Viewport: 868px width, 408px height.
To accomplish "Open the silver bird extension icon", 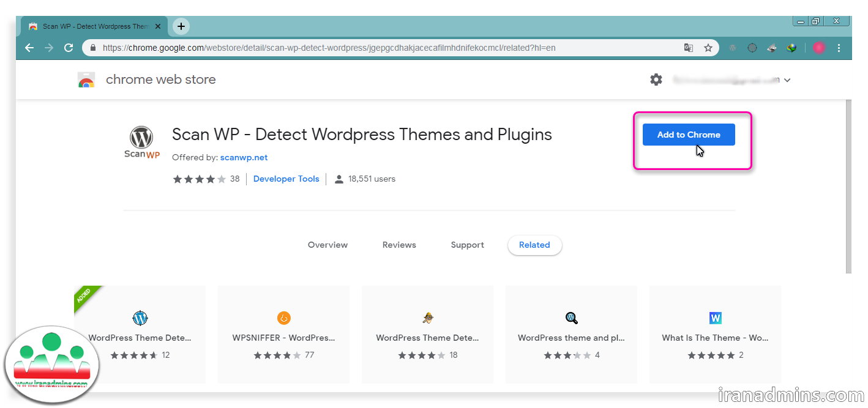I will click(772, 48).
